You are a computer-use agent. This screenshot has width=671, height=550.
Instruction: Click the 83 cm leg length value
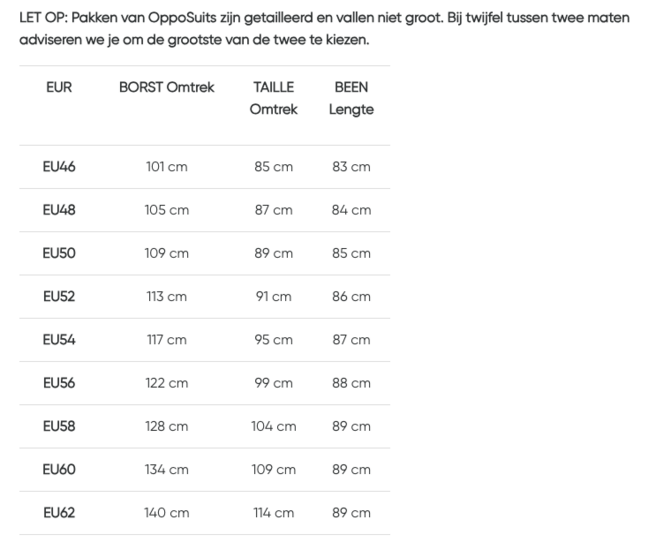pos(351,167)
